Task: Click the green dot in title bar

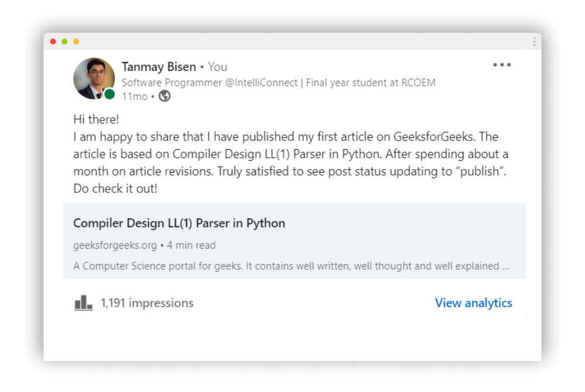Action: tap(64, 42)
